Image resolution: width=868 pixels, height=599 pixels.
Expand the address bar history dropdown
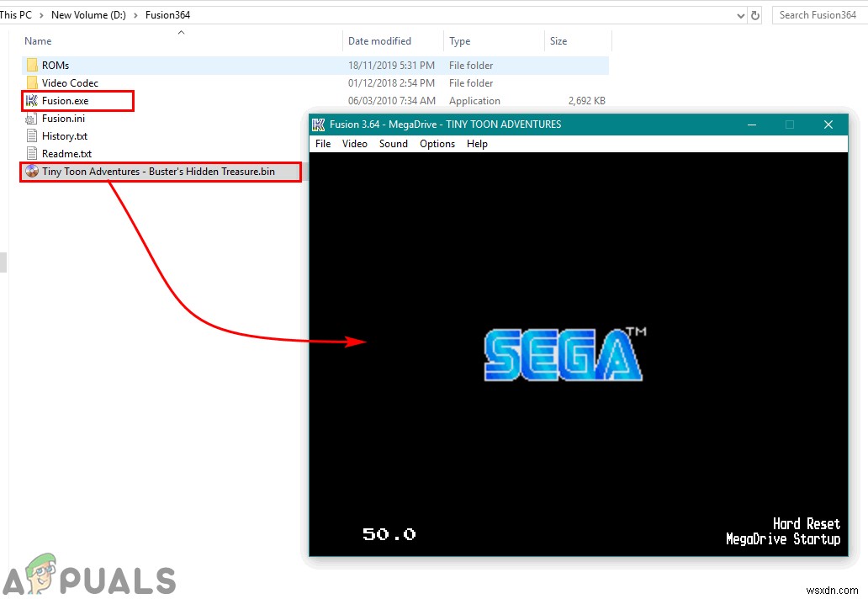(x=741, y=14)
